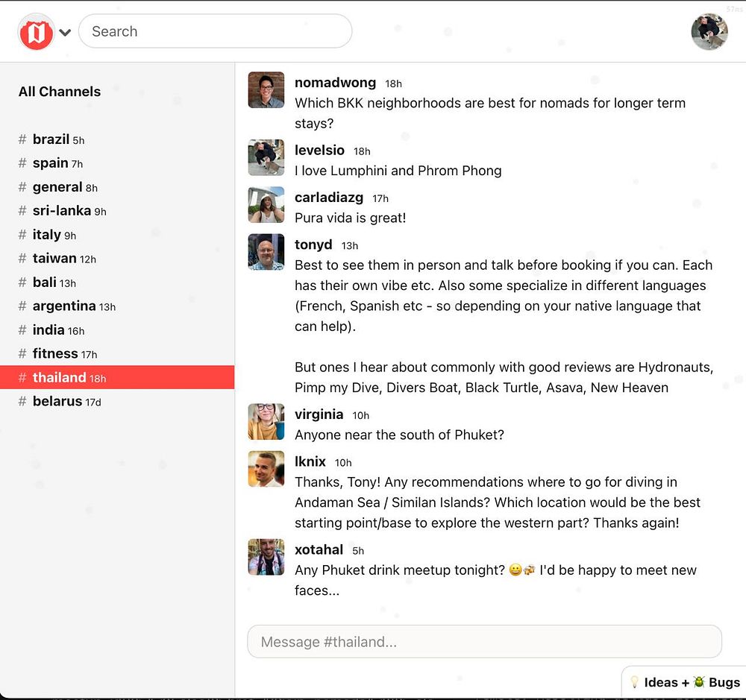Switch to the spain channel
The image size is (746, 700).
(x=117, y=163)
